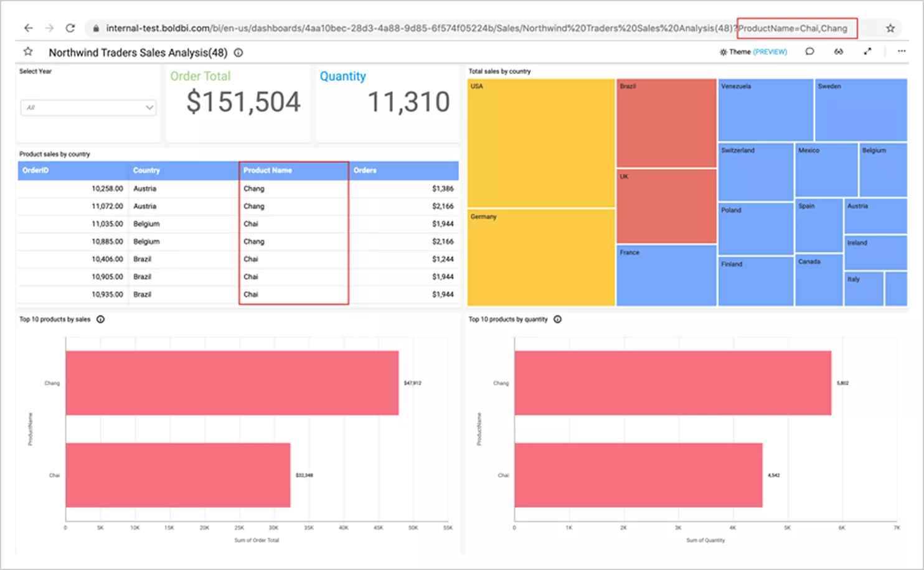This screenshot has width=924, height=570.
Task: Click the UK treemap tile
Action: pos(666,206)
